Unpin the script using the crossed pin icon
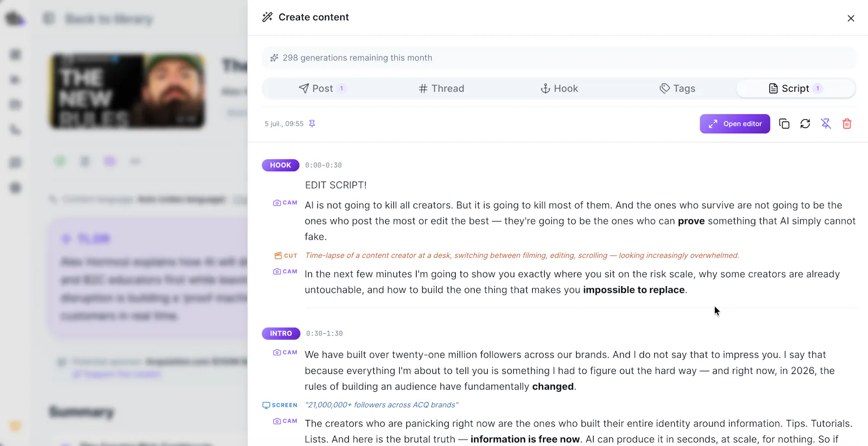 (x=826, y=124)
